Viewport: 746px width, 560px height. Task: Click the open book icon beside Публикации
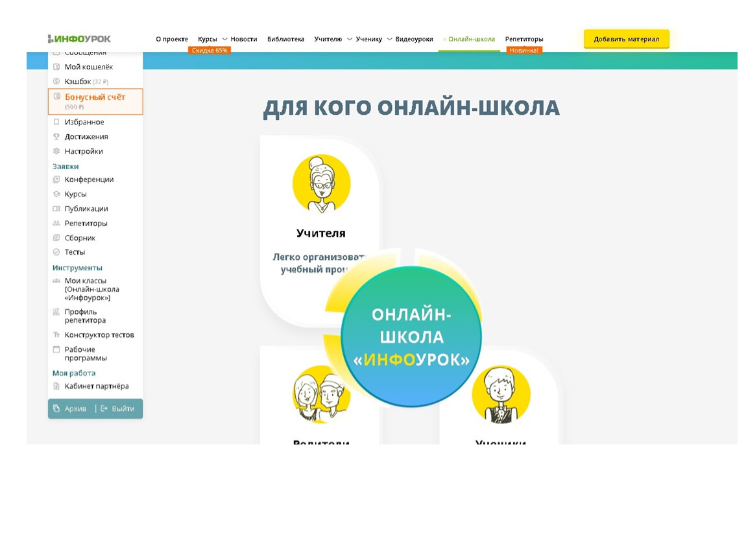click(56, 209)
